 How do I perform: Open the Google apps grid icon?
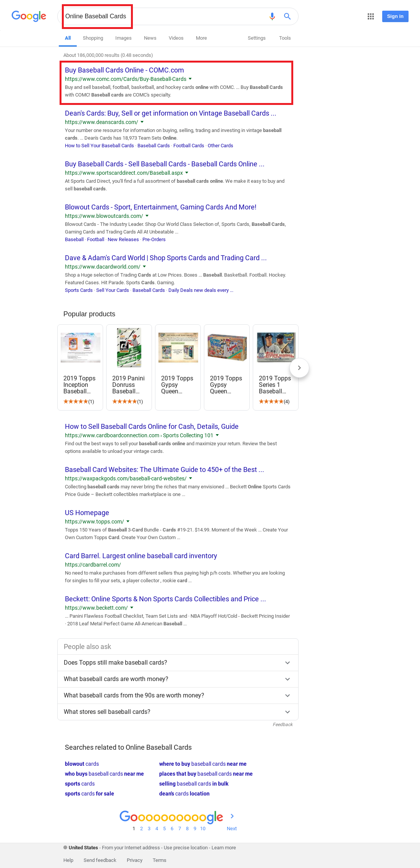click(371, 16)
